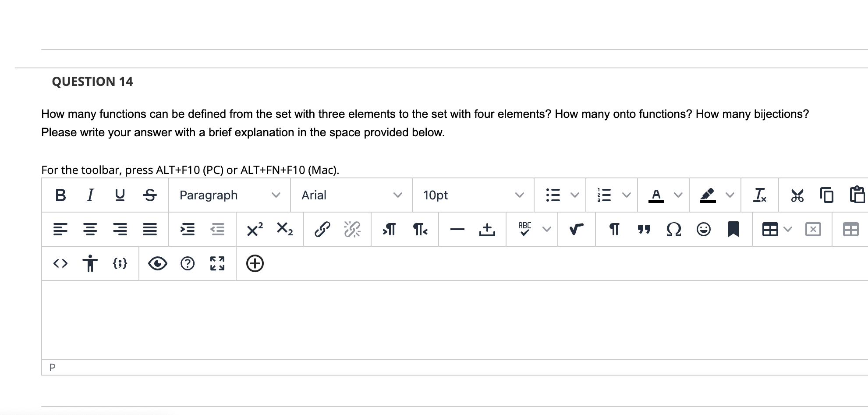Open the 10pt font size dropdown
The width and height of the screenshot is (868, 415).
coord(472,195)
